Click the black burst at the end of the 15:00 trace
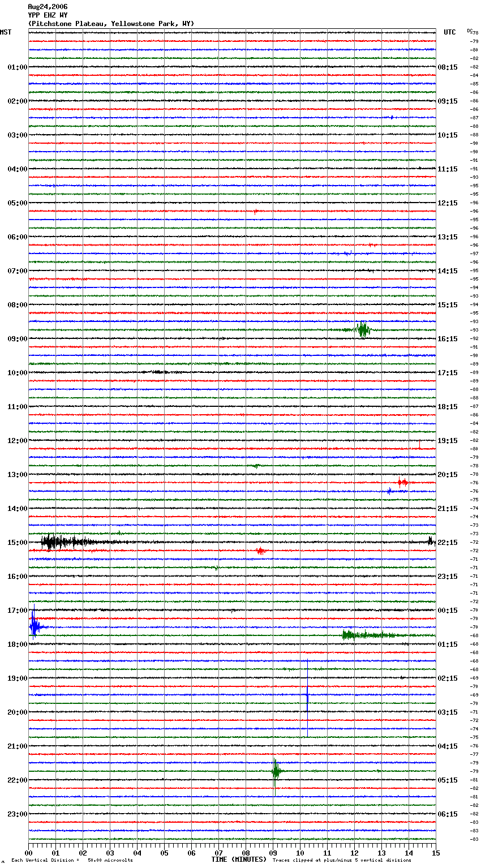The height and width of the screenshot is (868, 481). coord(431,541)
